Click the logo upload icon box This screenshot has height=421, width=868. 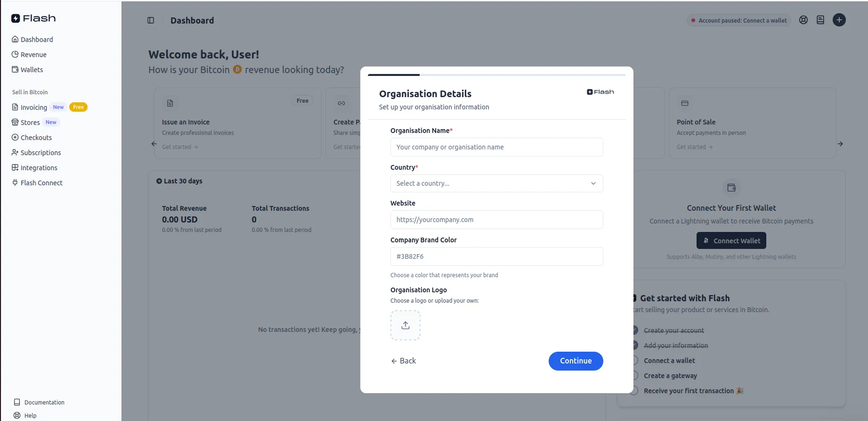[405, 325]
